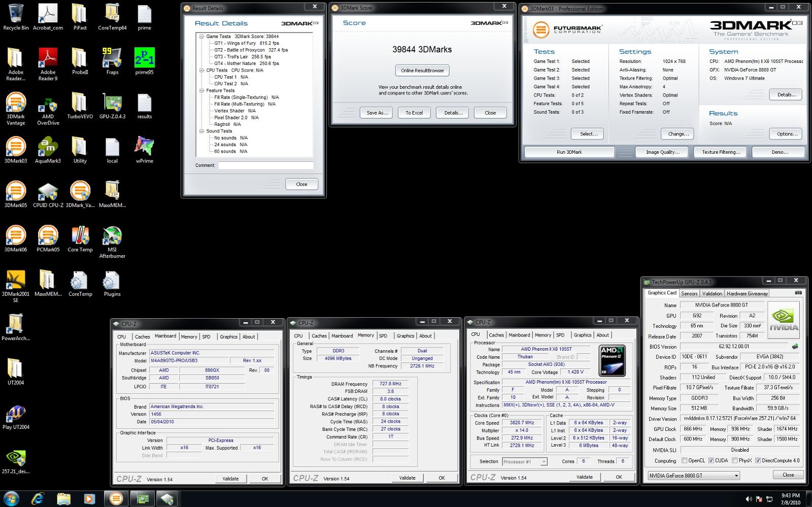Viewport: 812px width, 507px height.
Task: Toggle the OpenCL checkbox in GPU-Z
Action: click(x=684, y=460)
